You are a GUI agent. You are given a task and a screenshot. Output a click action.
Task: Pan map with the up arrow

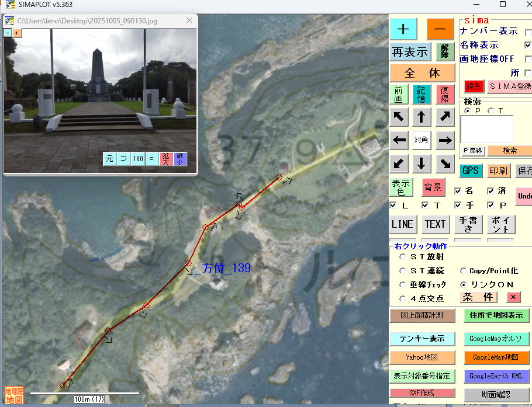pyautogui.click(x=421, y=117)
